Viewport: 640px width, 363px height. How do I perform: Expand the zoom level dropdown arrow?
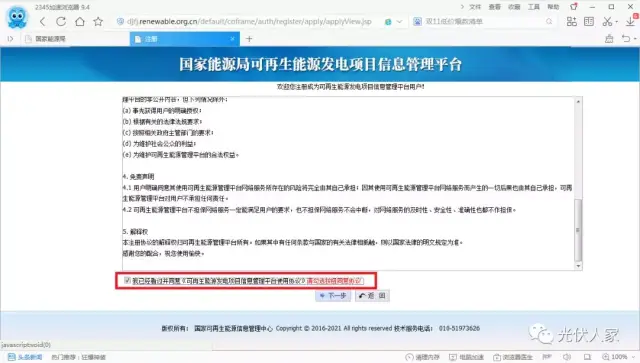pyautogui.click(x=633, y=357)
